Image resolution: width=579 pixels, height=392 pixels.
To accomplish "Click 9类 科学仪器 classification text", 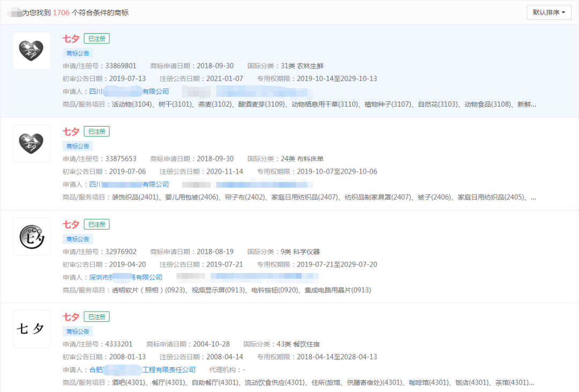I will coord(300,252).
